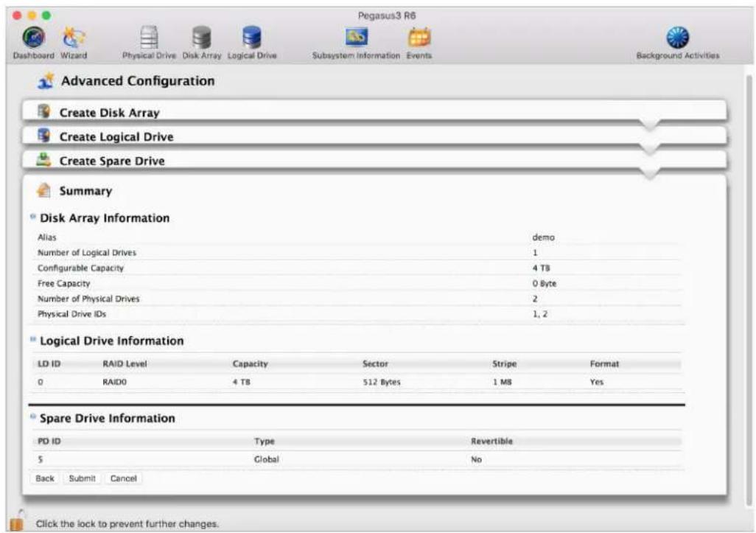This screenshot has height=533, width=756.
Task: Click the Global type cell
Action: [266, 459]
